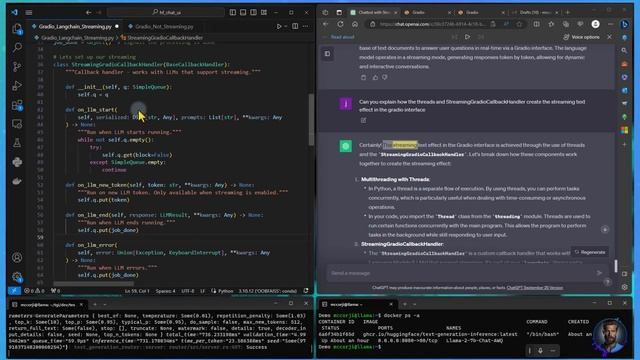The height and width of the screenshot is (360, 640).
Task: Open the editor More Actions ellipsis menu
Action: click(306, 27)
